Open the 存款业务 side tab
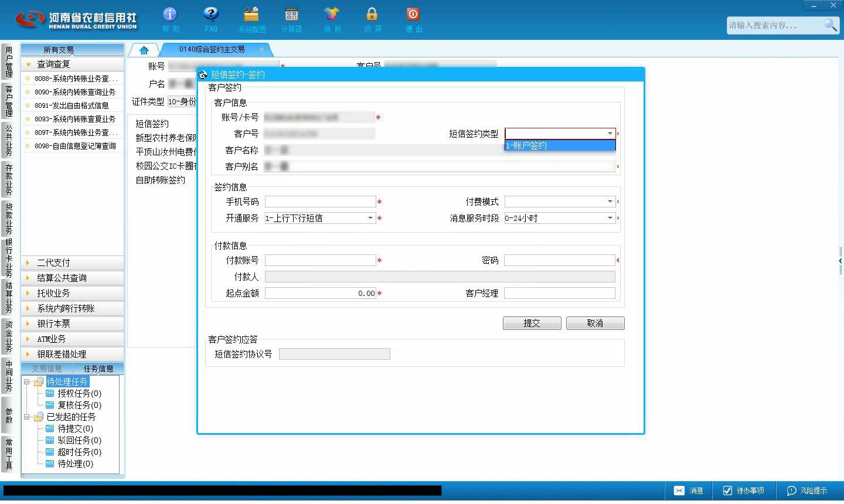The width and height of the screenshot is (844, 504). 9,179
